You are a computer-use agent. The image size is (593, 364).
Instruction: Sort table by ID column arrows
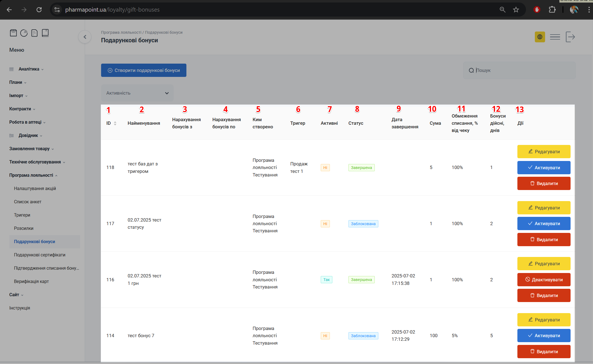pos(115,123)
